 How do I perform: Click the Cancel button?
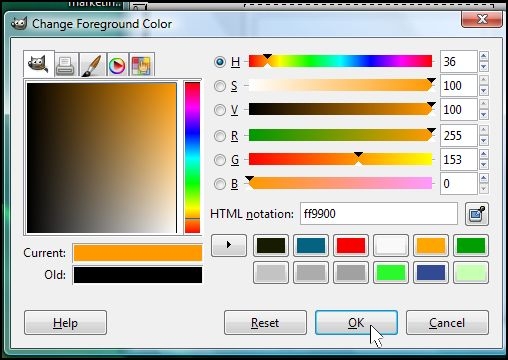click(447, 323)
